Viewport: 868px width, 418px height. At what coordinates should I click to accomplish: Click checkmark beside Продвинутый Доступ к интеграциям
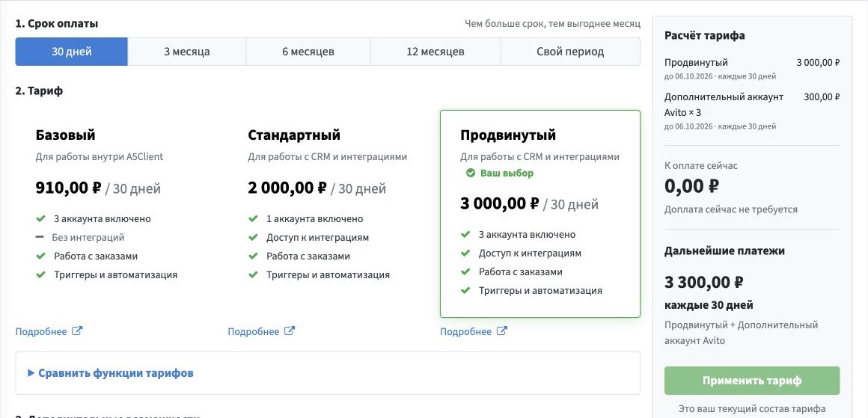pos(465,253)
